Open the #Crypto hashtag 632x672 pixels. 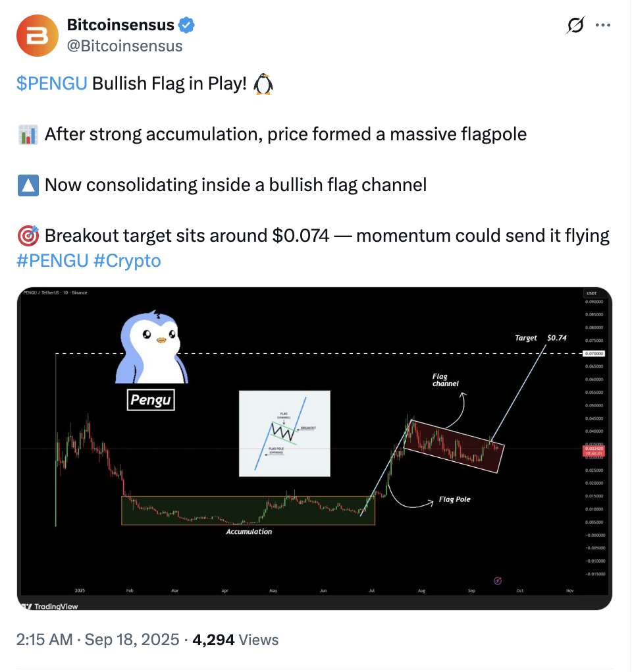[127, 261]
